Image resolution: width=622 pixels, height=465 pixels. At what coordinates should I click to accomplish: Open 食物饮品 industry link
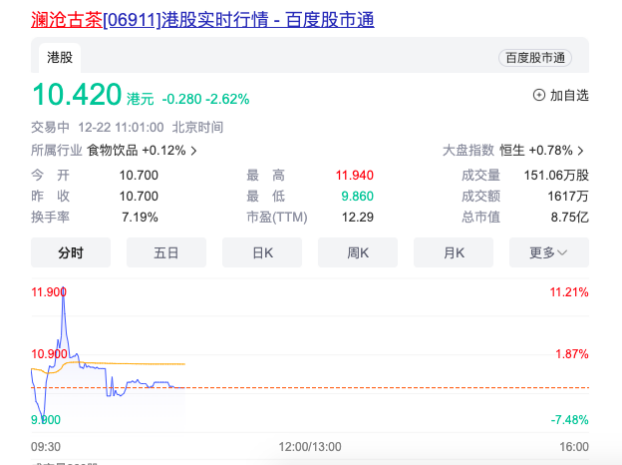pyautogui.click(x=112, y=150)
